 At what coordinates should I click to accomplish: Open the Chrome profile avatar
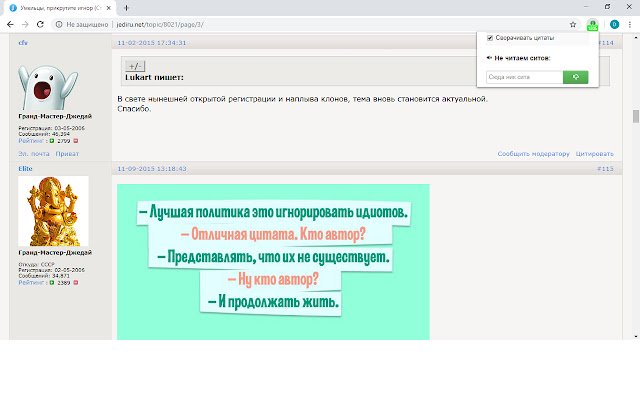click(x=614, y=24)
